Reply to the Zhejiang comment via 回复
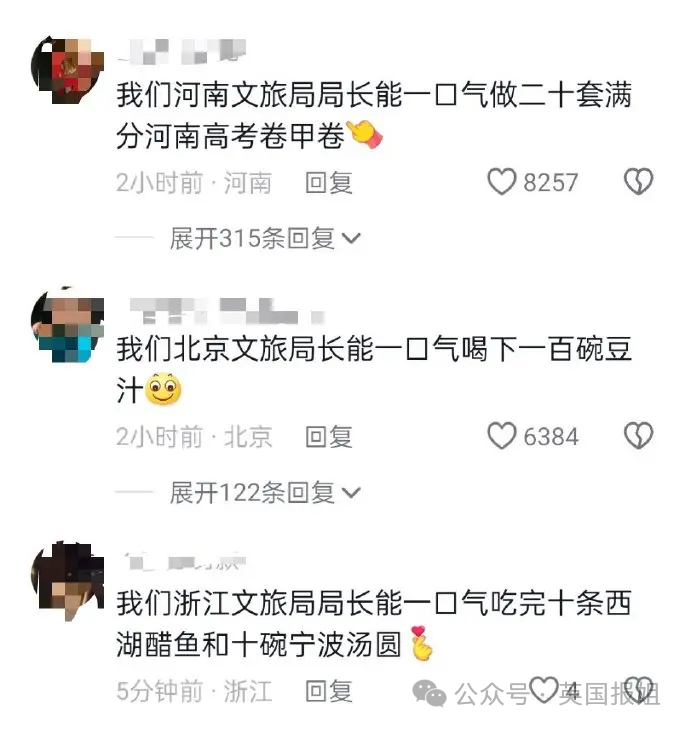The height and width of the screenshot is (731, 690). coord(329,691)
